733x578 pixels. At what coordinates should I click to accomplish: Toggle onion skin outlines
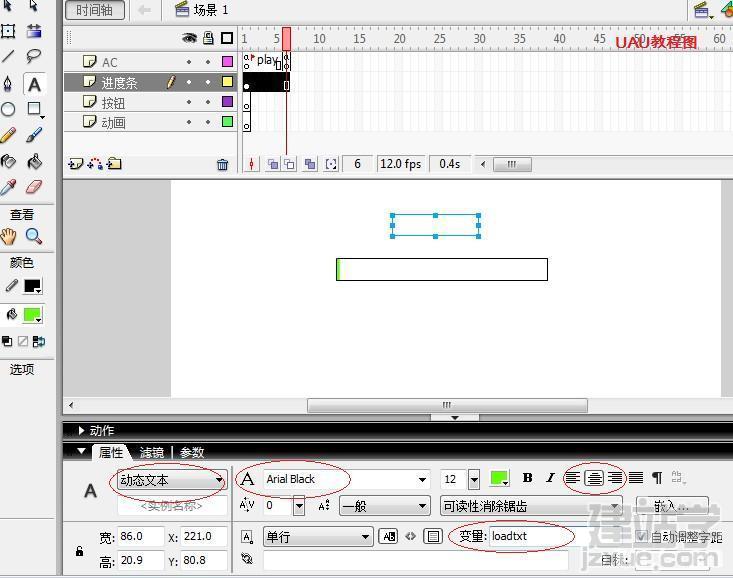[x=290, y=164]
